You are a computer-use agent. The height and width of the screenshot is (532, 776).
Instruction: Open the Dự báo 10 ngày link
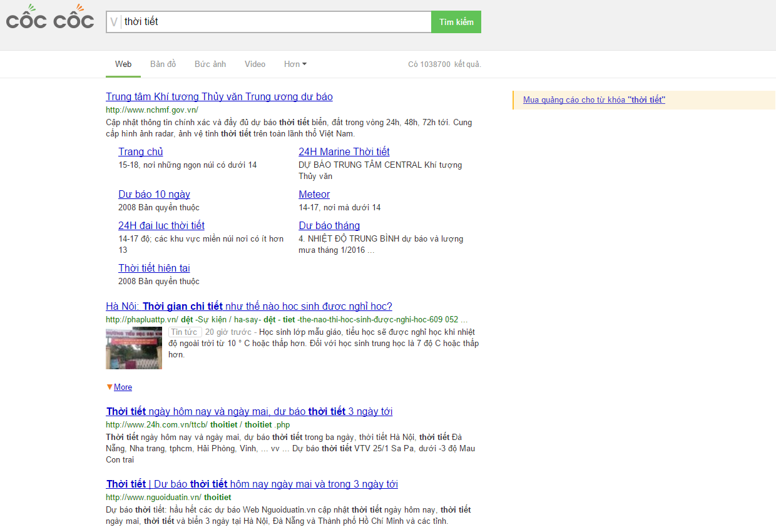coord(154,195)
